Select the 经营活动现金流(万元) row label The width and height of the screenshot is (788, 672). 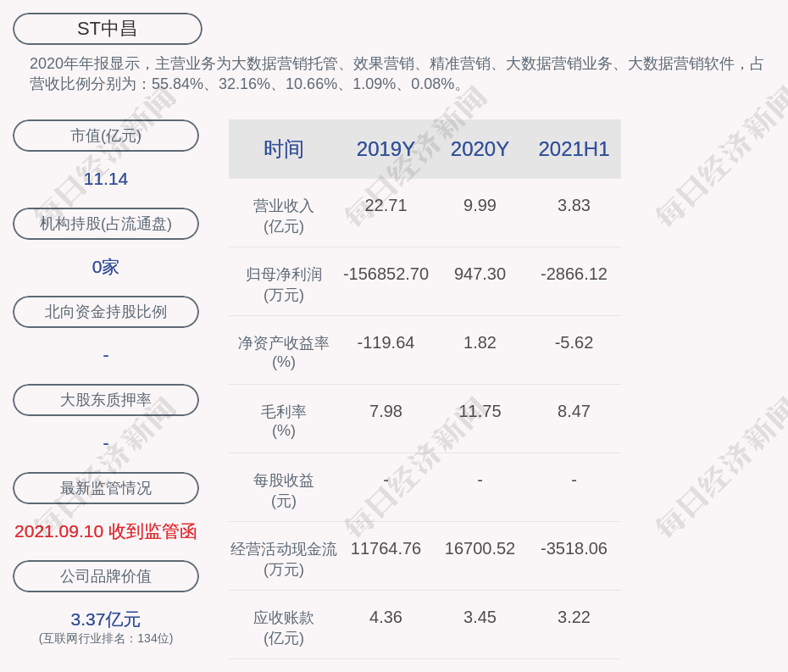pos(284,559)
